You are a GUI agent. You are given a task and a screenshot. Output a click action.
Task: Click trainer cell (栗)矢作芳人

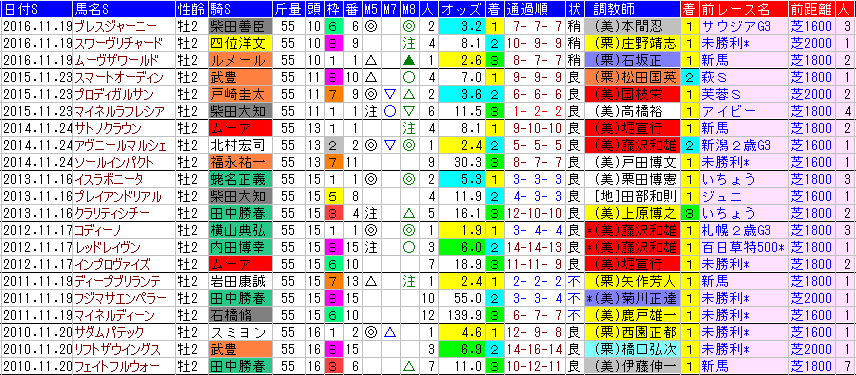[631, 282]
